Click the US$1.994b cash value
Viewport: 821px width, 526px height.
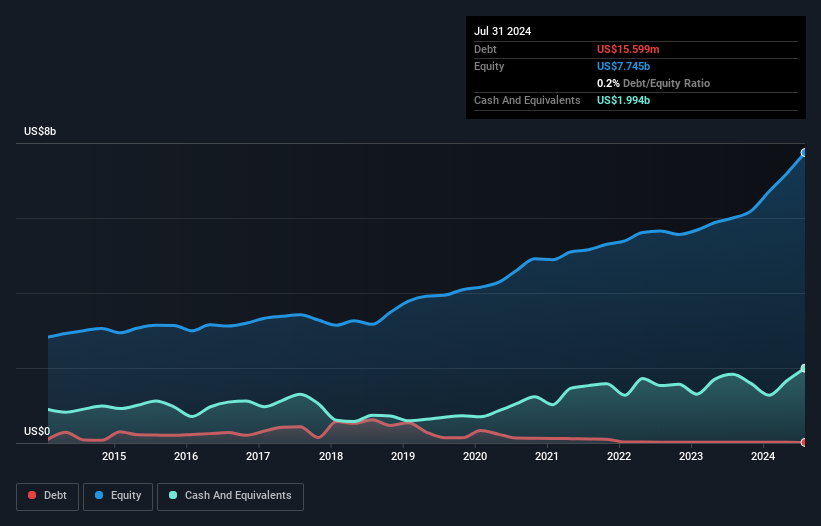(x=623, y=100)
